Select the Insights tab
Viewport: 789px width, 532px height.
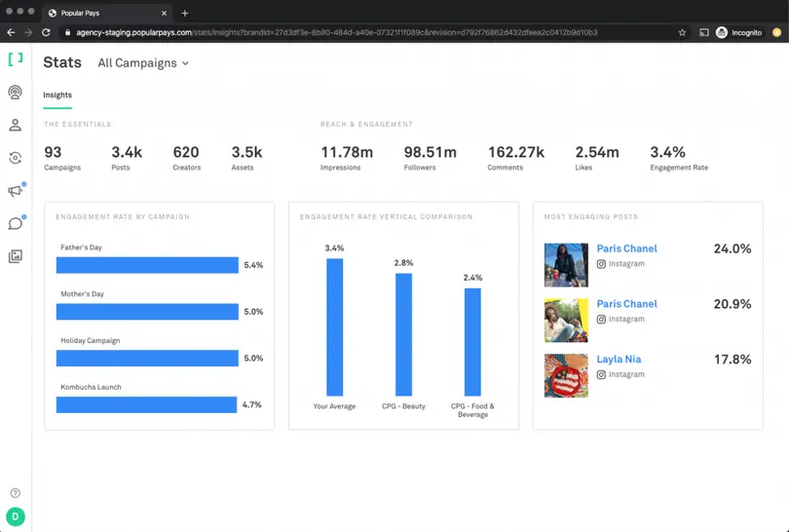57,95
